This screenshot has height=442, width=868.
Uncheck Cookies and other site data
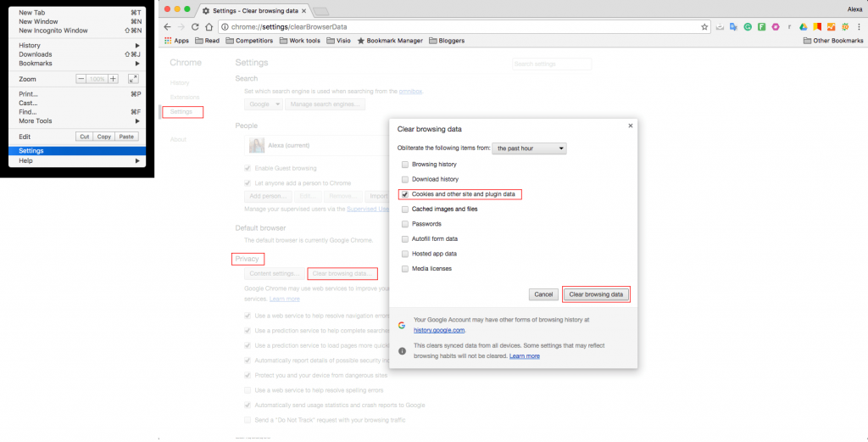pyautogui.click(x=405, y=194)
